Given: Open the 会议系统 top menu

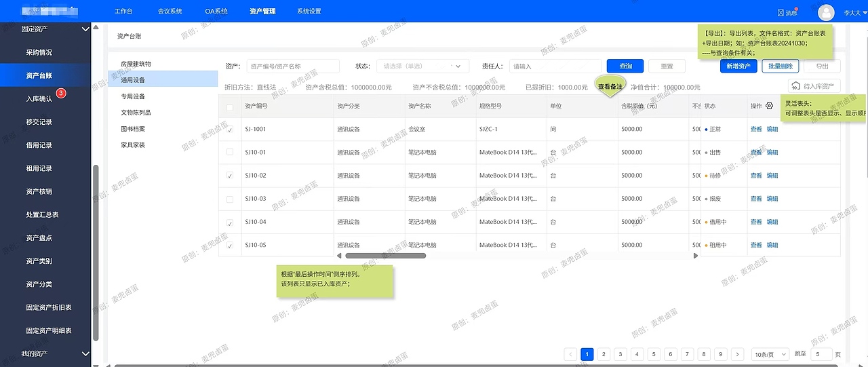Looking at the screenshot, I should pos(170,12).
